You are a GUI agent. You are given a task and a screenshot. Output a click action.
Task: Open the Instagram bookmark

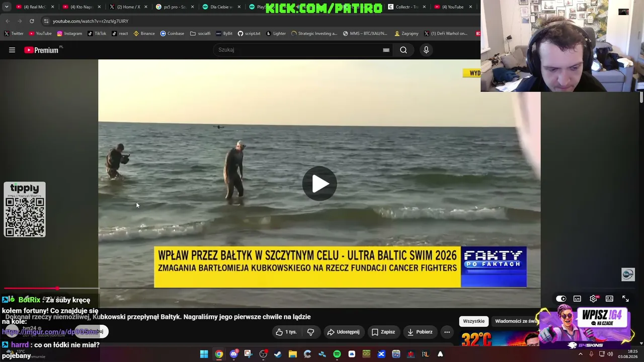point(69,34)
